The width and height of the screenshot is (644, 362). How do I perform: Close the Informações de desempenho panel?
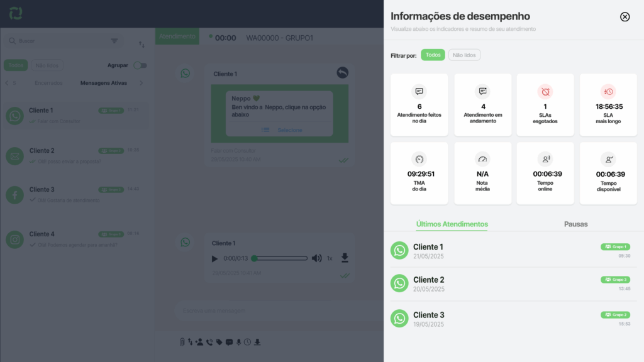pyautogui.click(x=625, y=17)
